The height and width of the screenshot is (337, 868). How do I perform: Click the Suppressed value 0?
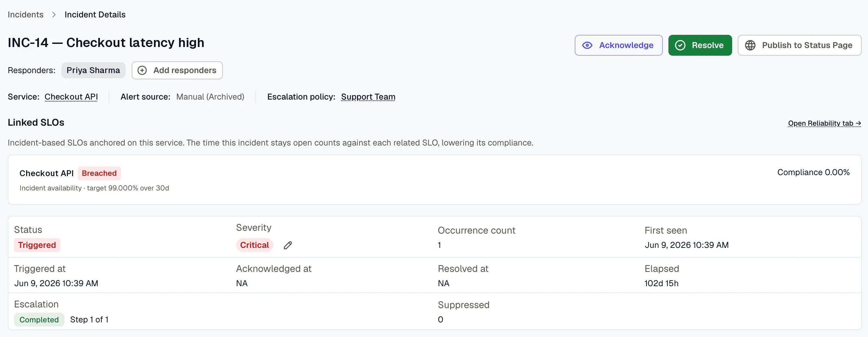click(x=441, y=320)
